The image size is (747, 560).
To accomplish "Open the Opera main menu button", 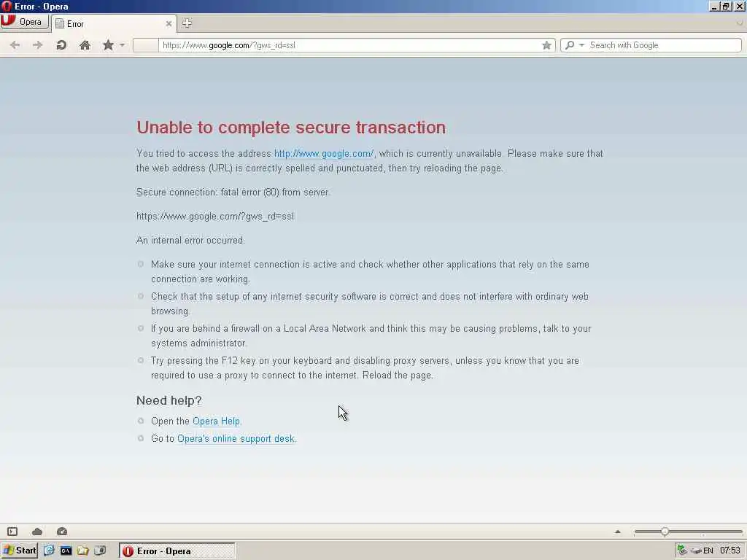I will pyautogui.click(x=24, y=22).
